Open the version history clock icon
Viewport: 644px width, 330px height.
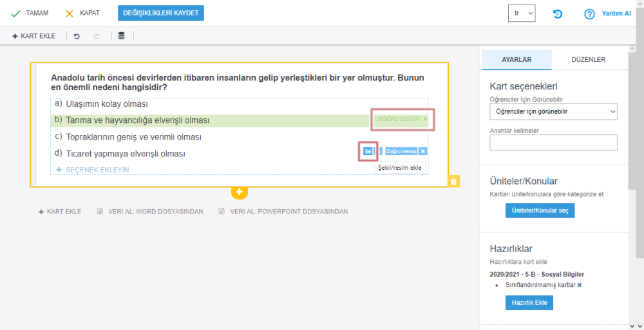(558, 14)
